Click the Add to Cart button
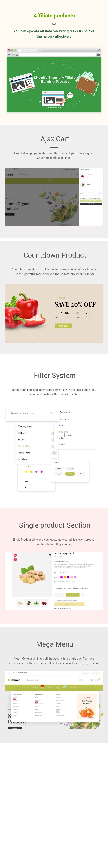The height and width of the screenshot is (868, 108). 73,595
